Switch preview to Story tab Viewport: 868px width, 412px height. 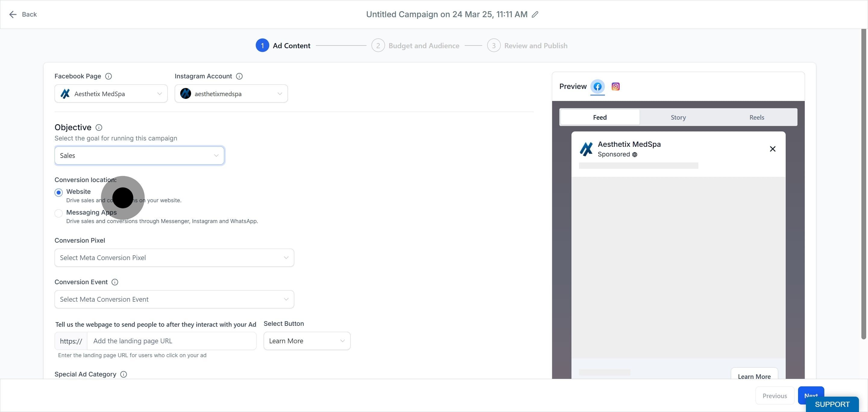click(x=678, y=117)
